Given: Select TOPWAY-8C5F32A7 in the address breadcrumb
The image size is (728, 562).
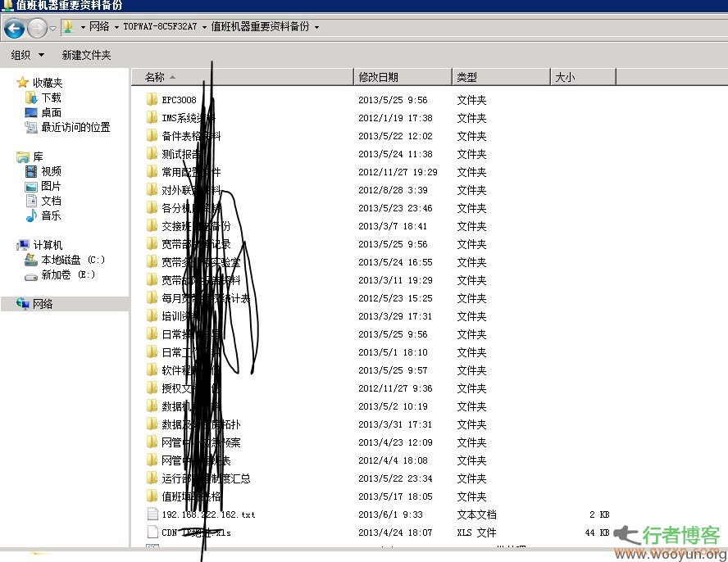Looking at the screenshot, I should (x=160, y=26).
